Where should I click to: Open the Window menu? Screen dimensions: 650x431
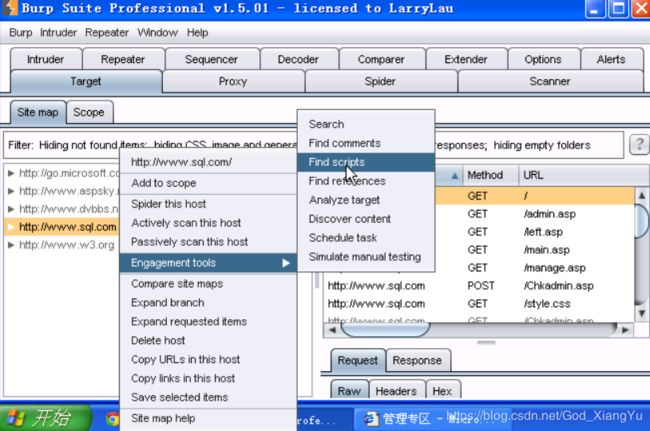158,32
